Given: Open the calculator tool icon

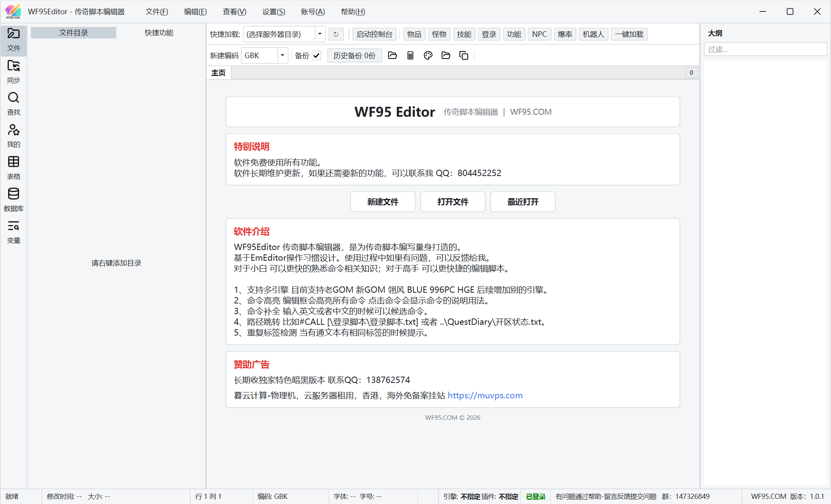Looking at the screenshot, I should pos(410,55).
